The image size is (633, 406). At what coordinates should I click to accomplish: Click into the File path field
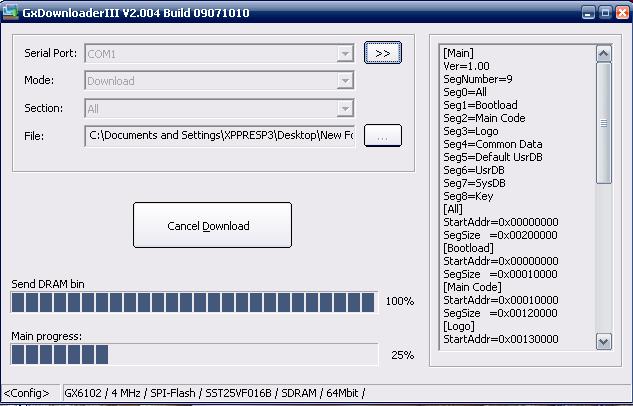point(220,136)
